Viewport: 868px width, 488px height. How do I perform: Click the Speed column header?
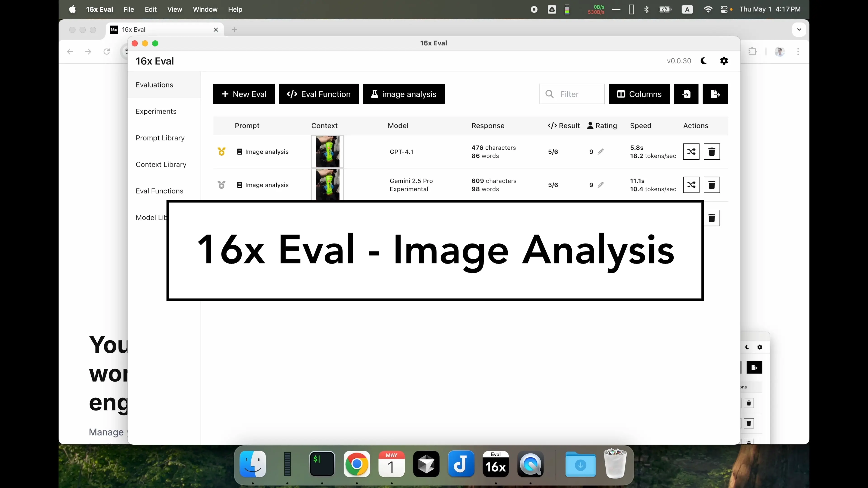[x=641, y=126]
